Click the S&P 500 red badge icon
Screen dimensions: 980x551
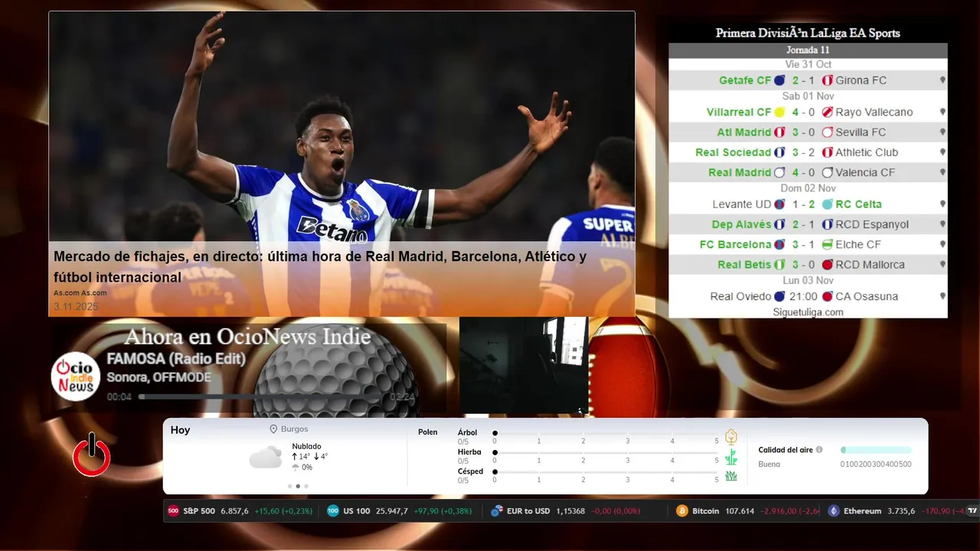coord(173,511)
